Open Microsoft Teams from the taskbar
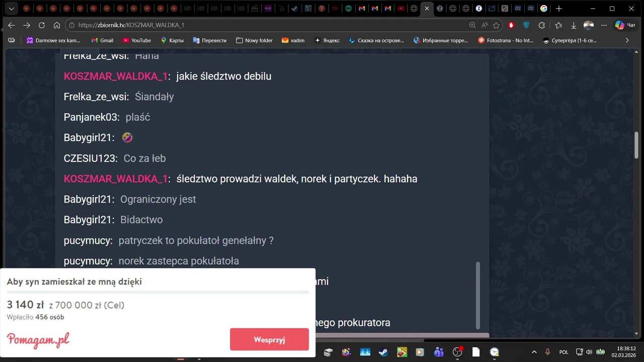 (x=439, y=352)
